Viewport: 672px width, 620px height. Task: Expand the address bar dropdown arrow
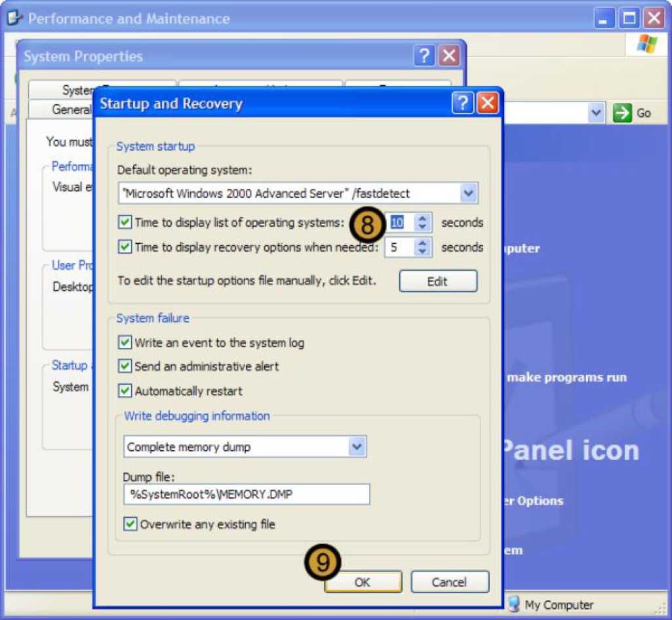(596, 113)
